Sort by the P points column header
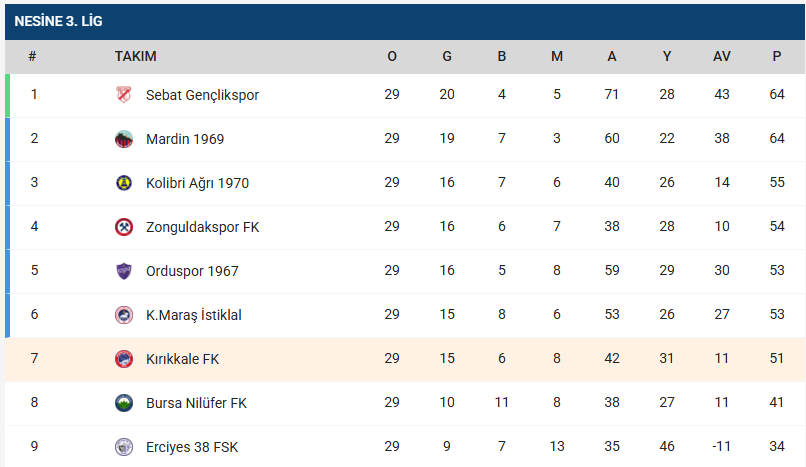This screenshot has height=467, width=806. (x=777, y=57)
